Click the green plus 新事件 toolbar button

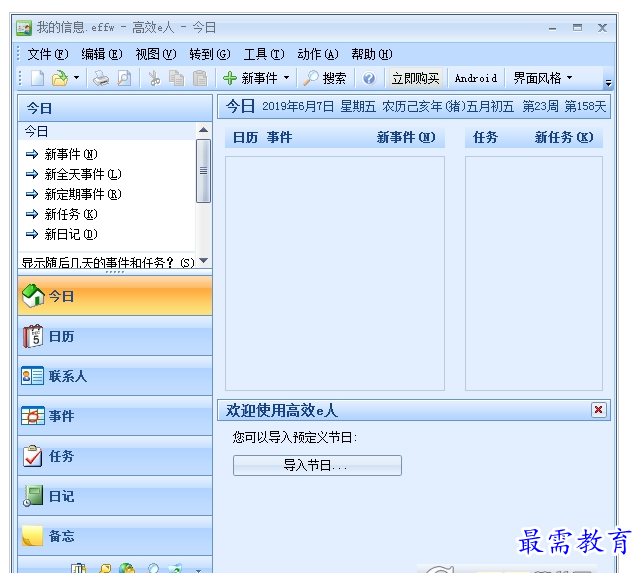(250, 78)
